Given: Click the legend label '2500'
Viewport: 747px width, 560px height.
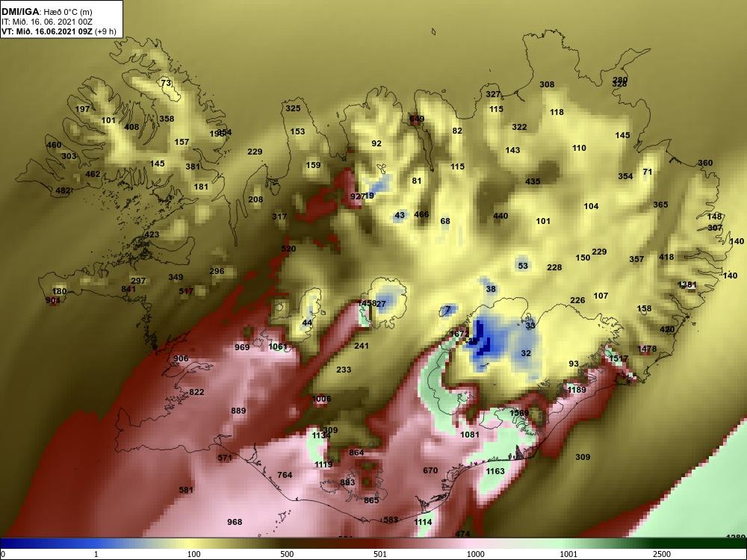Looking at the screenshot, I should [661, 555].
